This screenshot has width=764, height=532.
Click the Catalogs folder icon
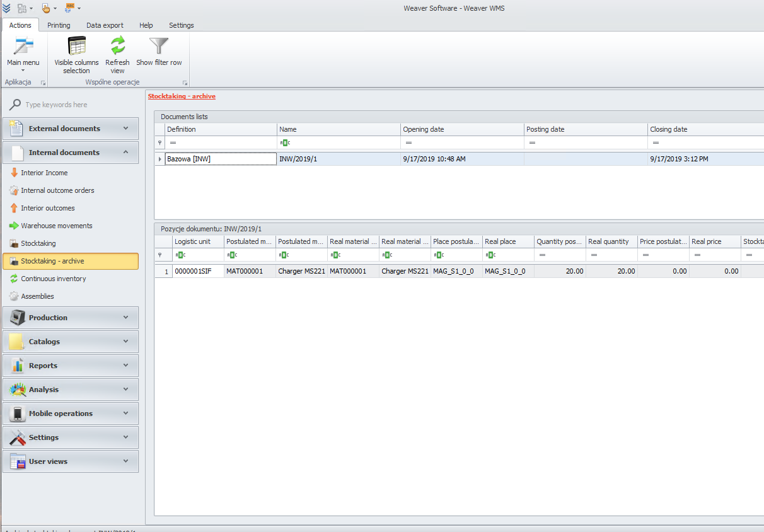(17, 342)
